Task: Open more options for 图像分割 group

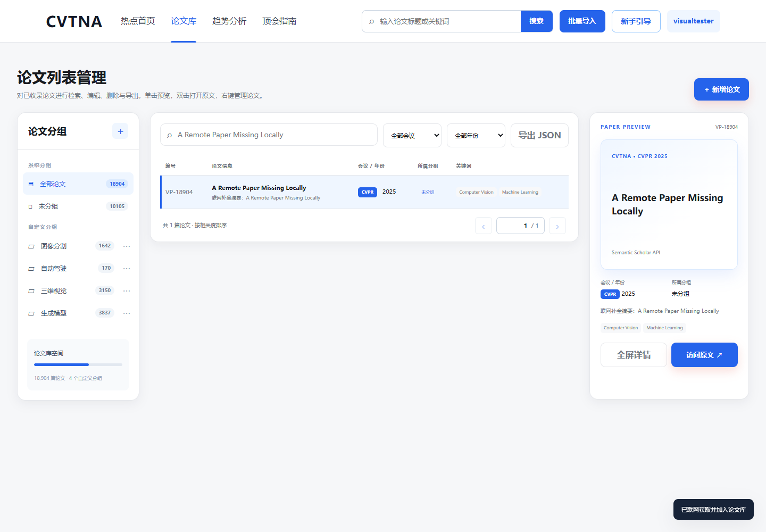Action: [x=127, y=246]
